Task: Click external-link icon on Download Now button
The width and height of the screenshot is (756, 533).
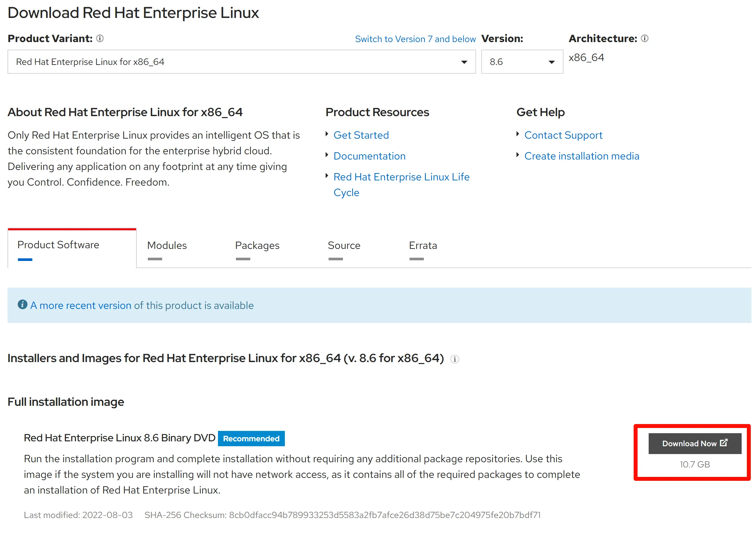Action: pyautogui.click(x=724, y=443)
